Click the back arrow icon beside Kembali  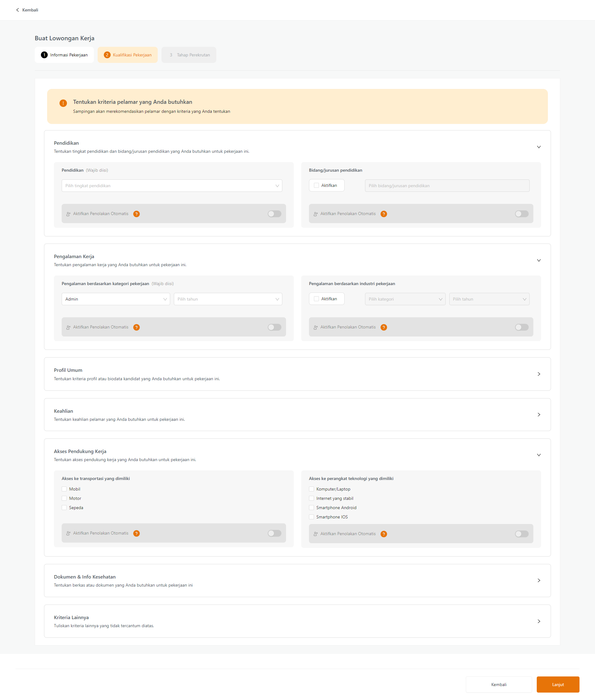pos(18,10)
